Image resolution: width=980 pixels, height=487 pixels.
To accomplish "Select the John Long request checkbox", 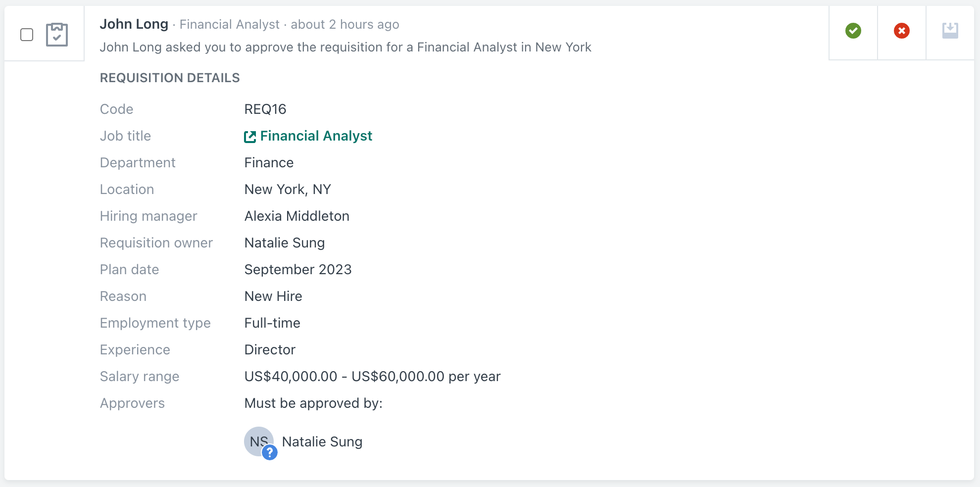I will pyautogui.click(x=27, y=35).
